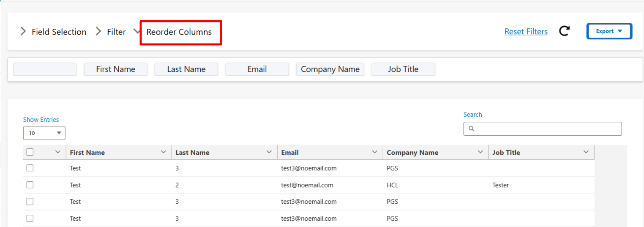Select the Job Title reorder column chip
Screen dimensions: 644x227
click(x=403, y=69)
